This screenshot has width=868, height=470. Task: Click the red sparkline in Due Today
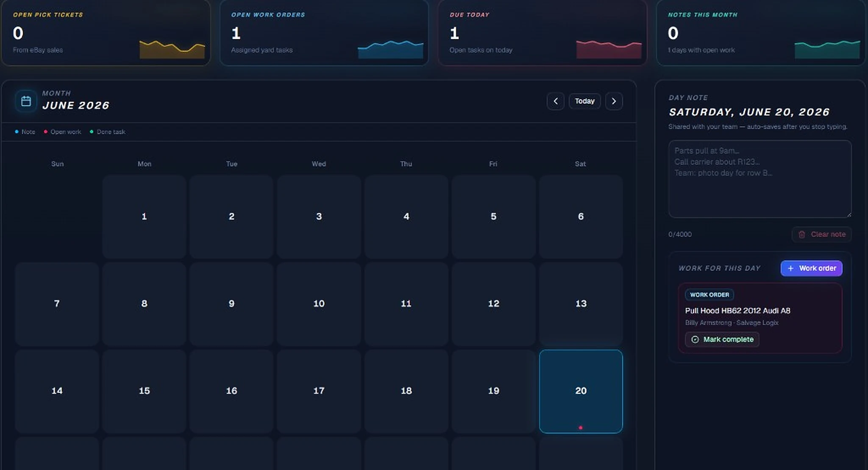coord(609,49)
